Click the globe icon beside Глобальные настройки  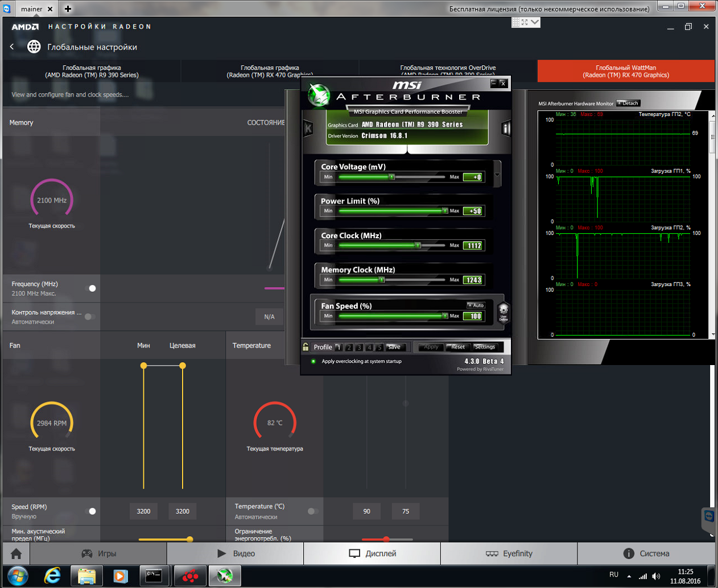[34, 47]
